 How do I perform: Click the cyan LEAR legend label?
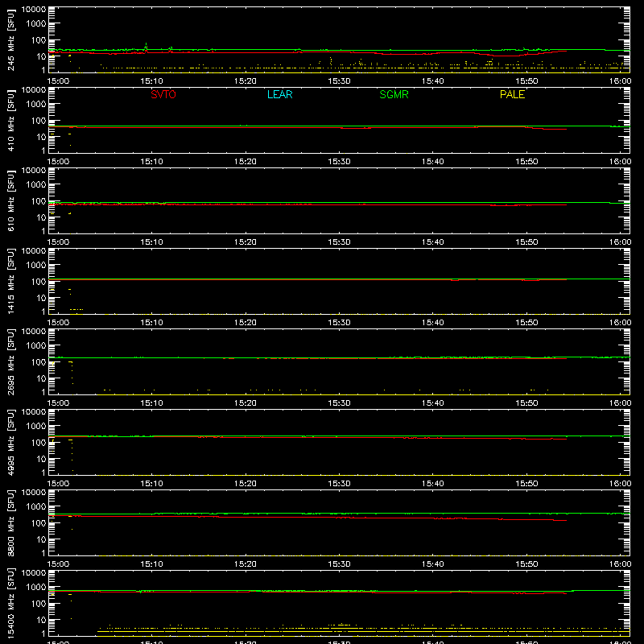tap(279, 94)
